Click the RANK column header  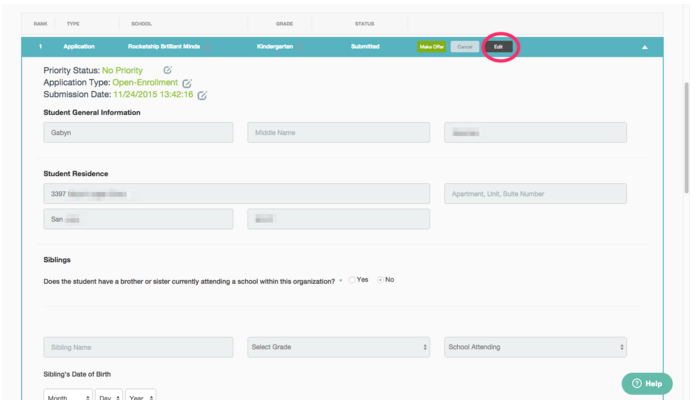click(40, 24)
